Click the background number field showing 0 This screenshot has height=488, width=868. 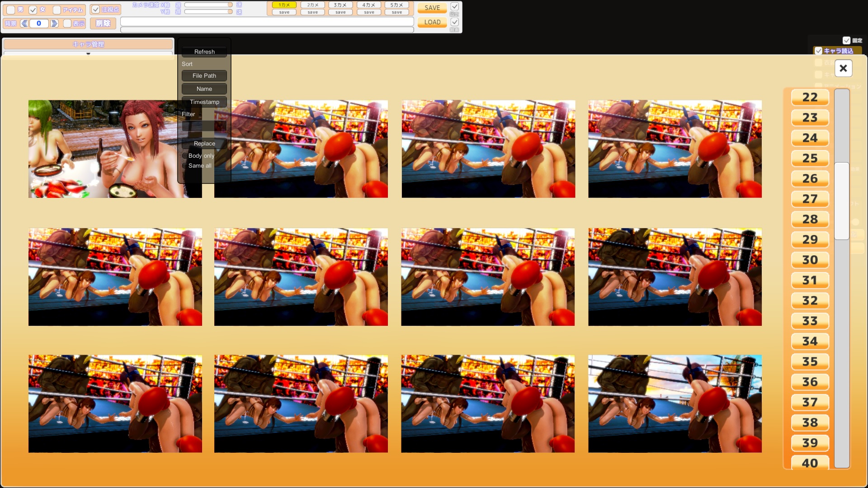(39, 23)
